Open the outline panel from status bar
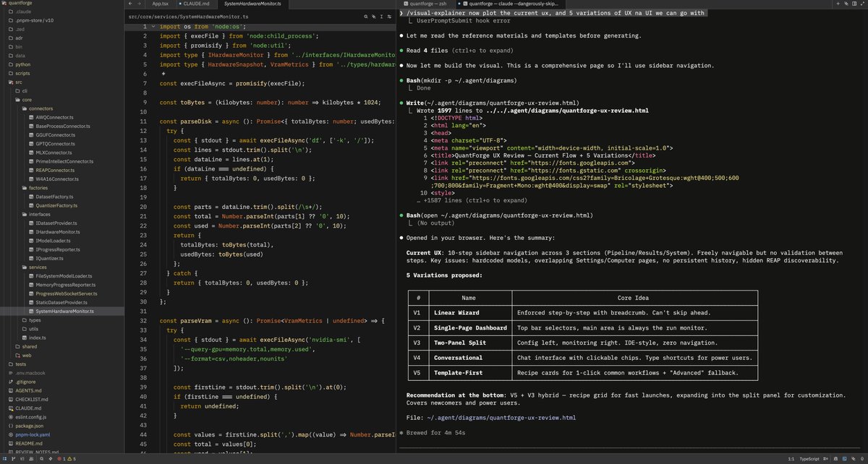Viewport: 868px width, 464px height. pos(22,458)
